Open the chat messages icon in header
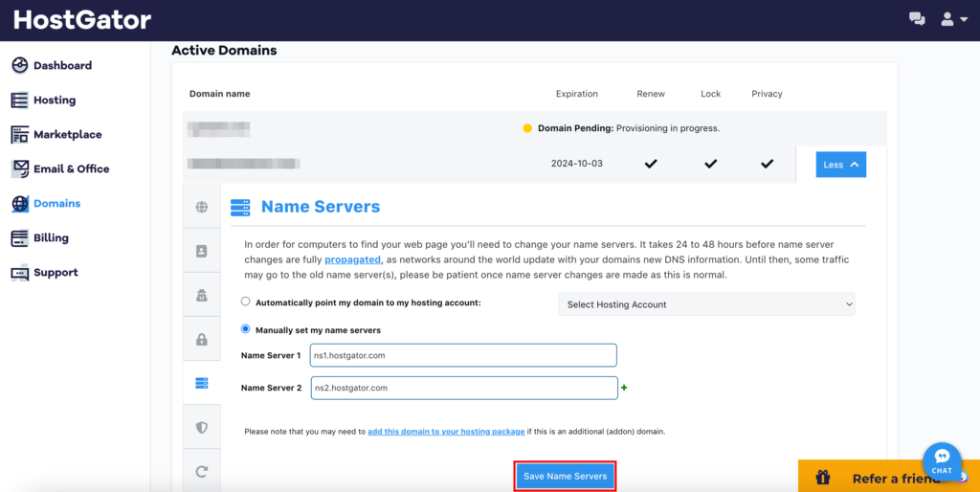 [917, 19]
